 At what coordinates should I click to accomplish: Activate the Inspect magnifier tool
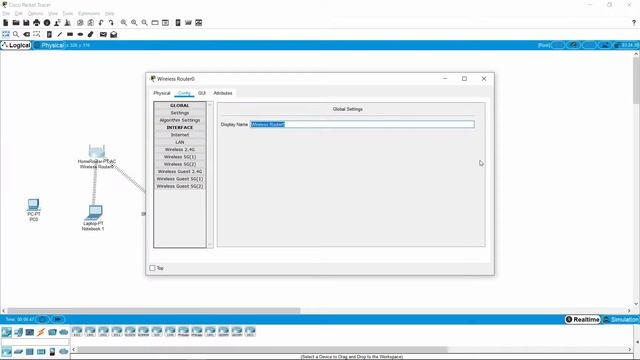[x=16, y=34]
